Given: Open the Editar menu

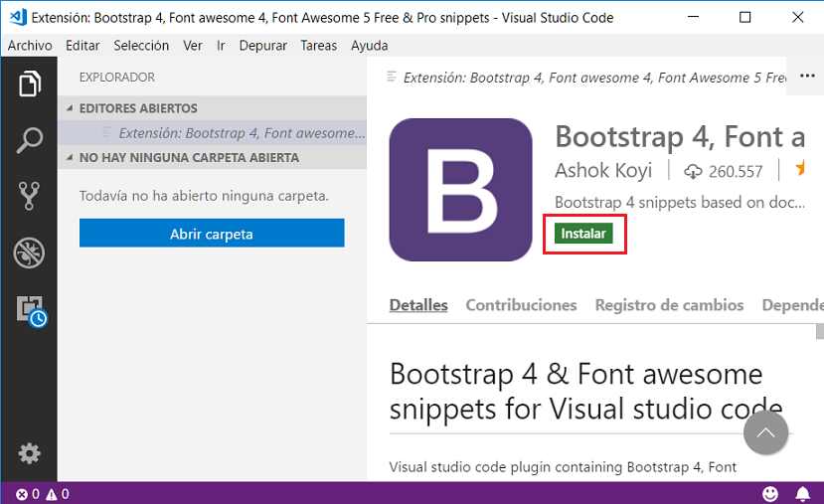Looking at the screenshot, I should [x=82, y=46].
